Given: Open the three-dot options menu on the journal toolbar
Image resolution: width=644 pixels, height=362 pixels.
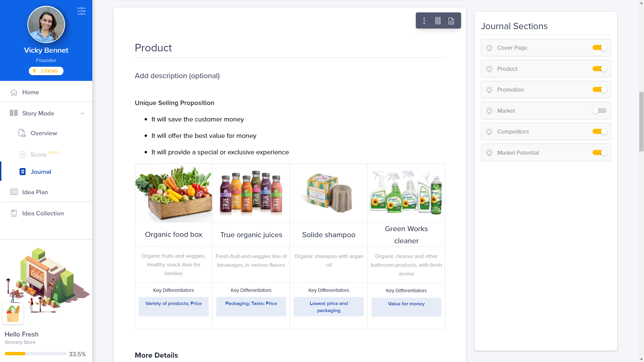Looking at the screenshot, I should [424, 20].
